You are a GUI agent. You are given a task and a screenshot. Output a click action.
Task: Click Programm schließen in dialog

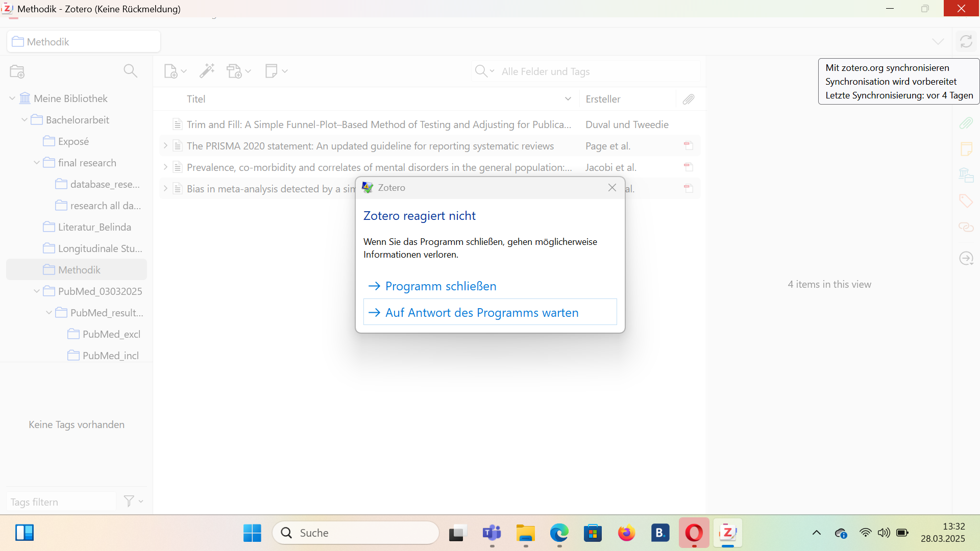coord(440,286)
